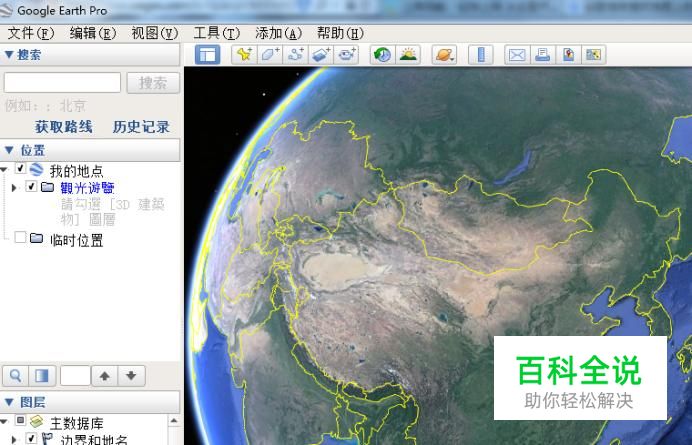Screen dimensions: 692x445
Task: Move selected item down arrow button
Action: coord(131,376)
